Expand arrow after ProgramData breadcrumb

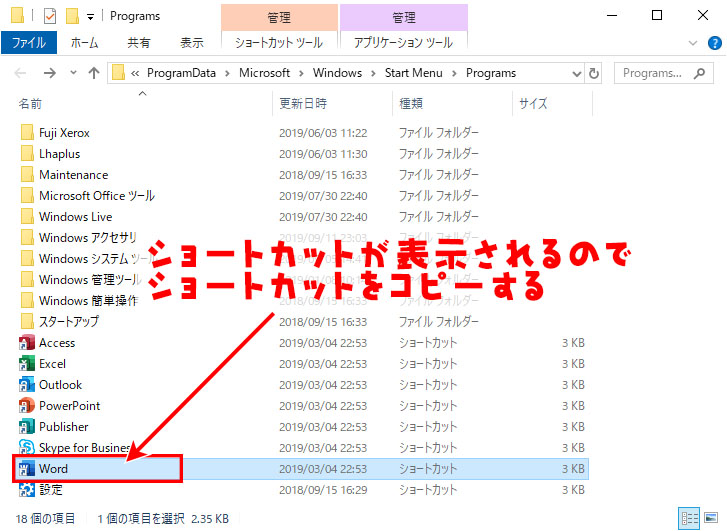[227, 73]
